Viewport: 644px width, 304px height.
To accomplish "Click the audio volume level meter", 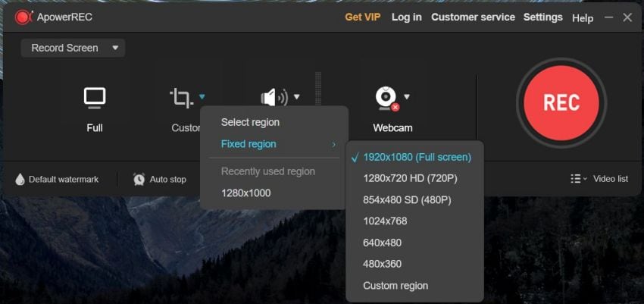I will tap(318, 89).
